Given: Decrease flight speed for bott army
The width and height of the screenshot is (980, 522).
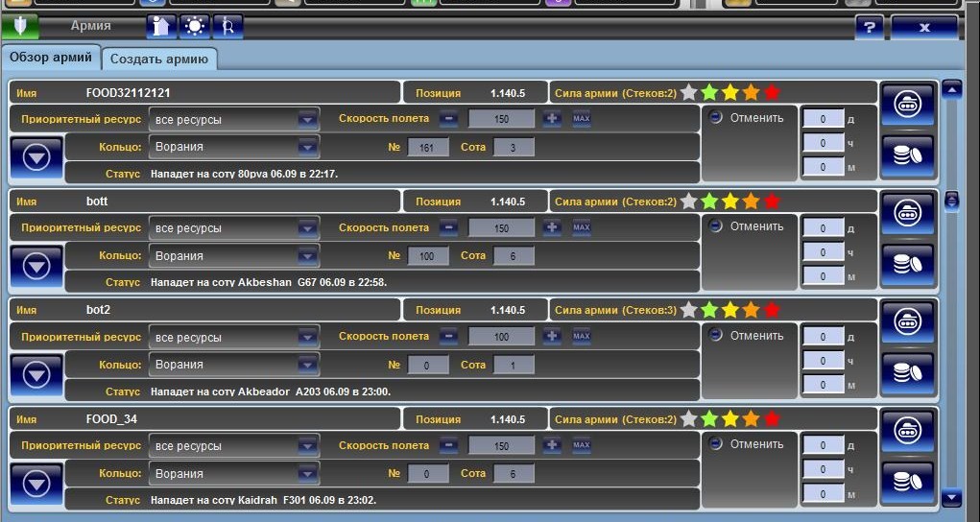Looking at the screenshot, I should [x=448, y=228].
